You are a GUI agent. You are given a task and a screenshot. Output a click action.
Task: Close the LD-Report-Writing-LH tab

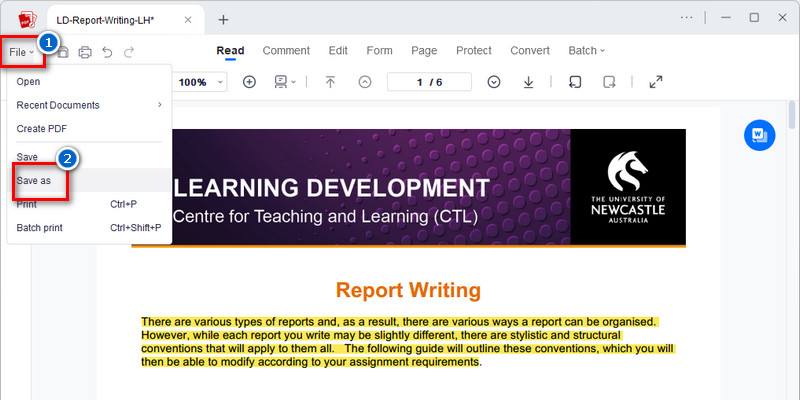(188, 20)
